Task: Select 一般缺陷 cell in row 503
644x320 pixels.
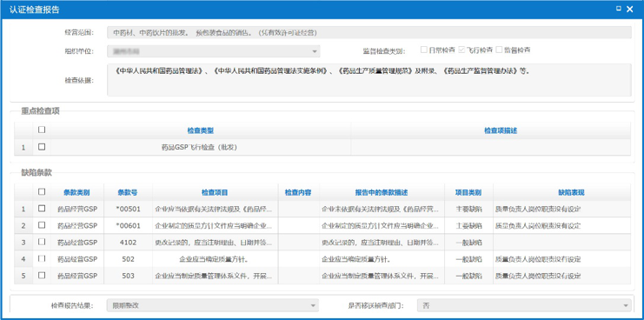Action: 468,276
